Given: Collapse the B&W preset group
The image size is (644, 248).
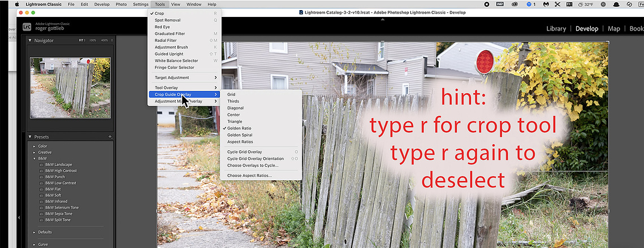Looking at the screenshot, I should 34,159.
